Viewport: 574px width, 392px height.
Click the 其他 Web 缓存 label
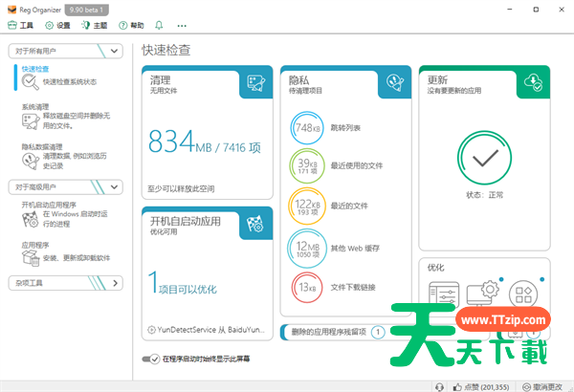355,249
